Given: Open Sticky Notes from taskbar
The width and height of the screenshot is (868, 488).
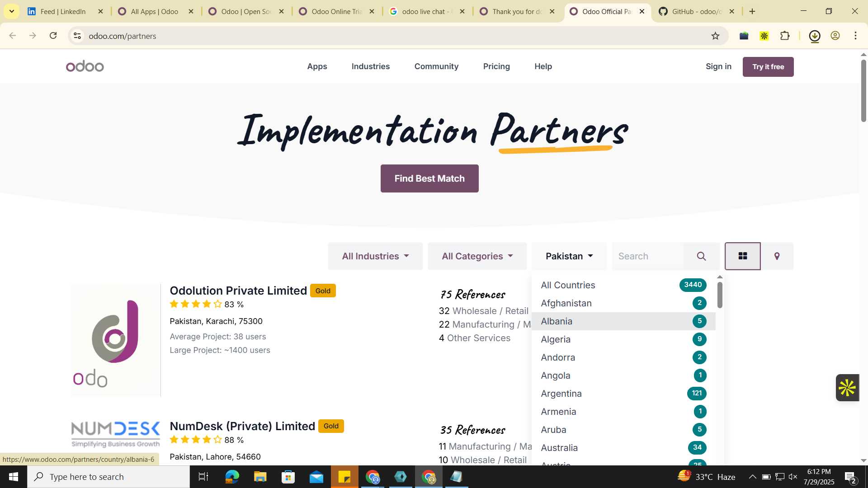Looking at the screenshot, I should click(x=344, y=477).
